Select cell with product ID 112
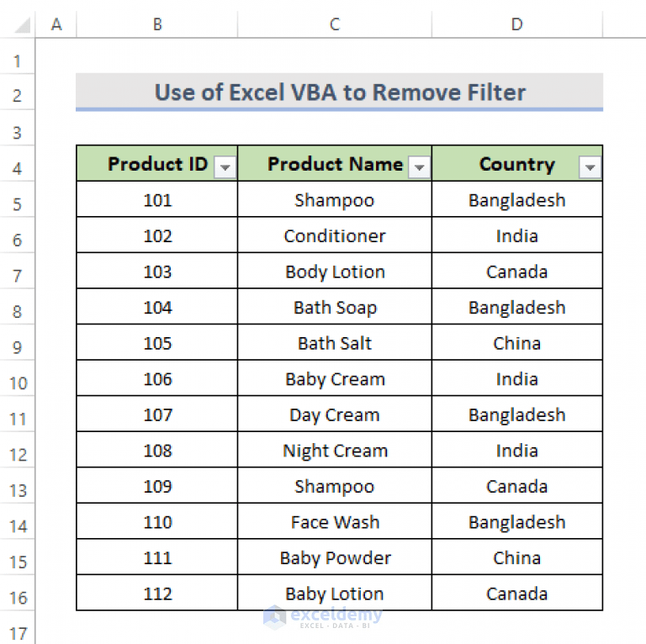The width and height of the screenshot is (646, 644). coord(157,594)
